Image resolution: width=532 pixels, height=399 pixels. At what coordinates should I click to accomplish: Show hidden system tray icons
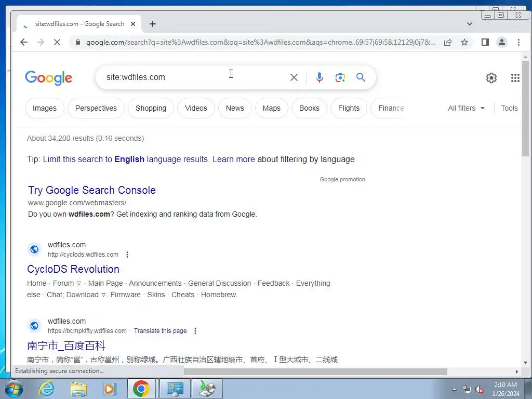454,389
